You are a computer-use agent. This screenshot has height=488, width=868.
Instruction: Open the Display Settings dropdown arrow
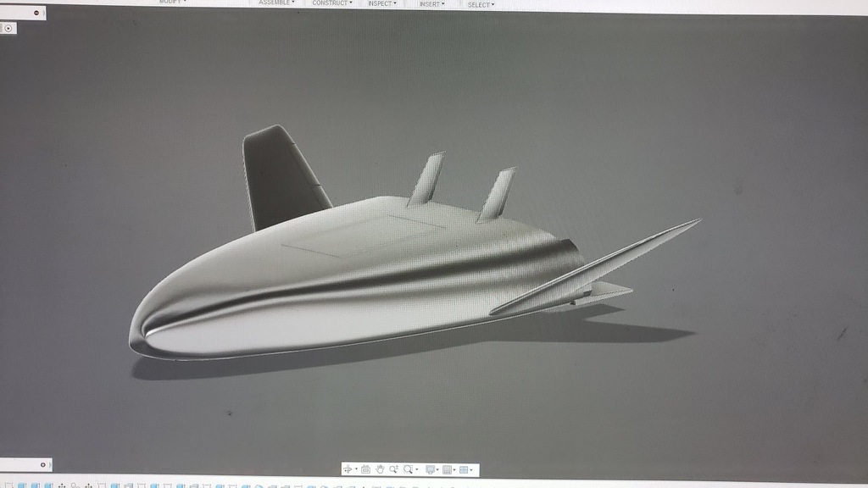coord(437,469)
